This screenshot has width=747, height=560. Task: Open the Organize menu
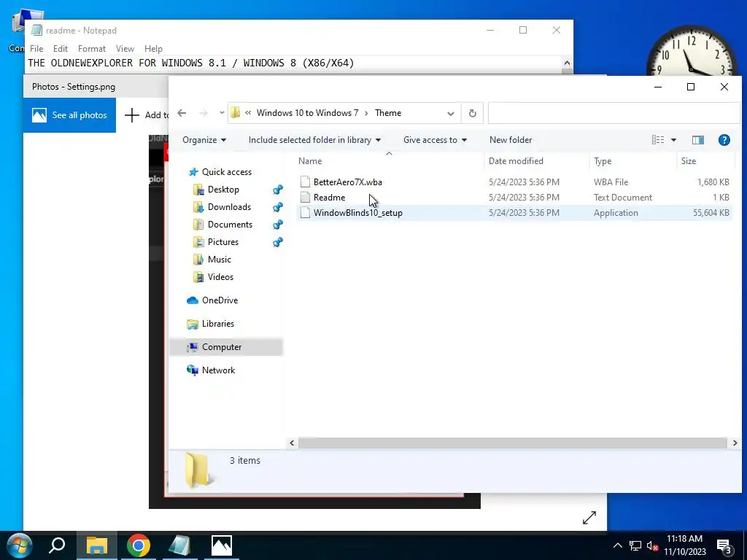(204, 140)
